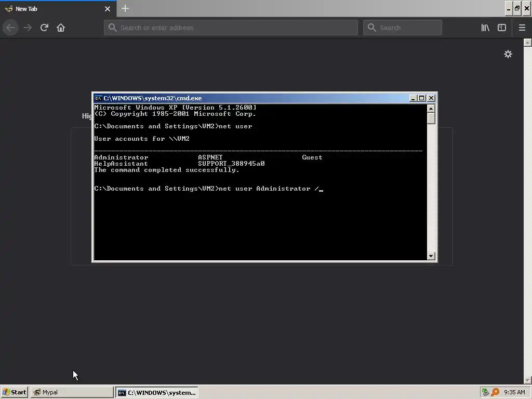
Task: Click the Microsoft copyright line
Action: point(175,114)
